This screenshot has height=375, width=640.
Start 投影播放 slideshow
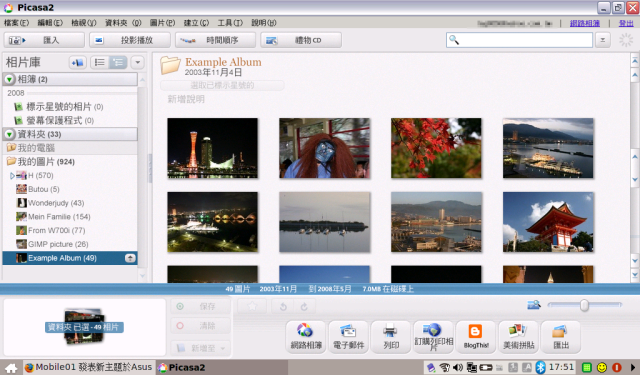[x=130, y=40]
